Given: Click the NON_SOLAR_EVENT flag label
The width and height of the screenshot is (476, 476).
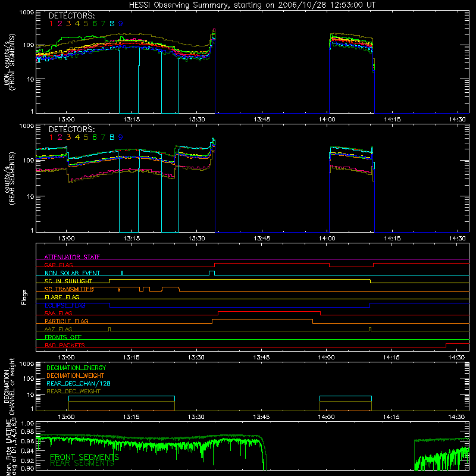Looking at the screenshot, I should tap(72, 273).
